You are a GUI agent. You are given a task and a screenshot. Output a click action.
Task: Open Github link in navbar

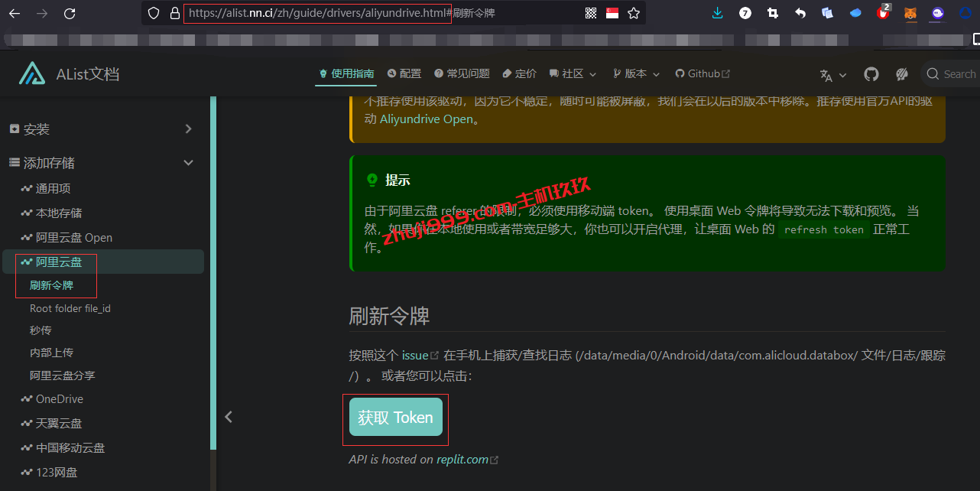point(703,73)
